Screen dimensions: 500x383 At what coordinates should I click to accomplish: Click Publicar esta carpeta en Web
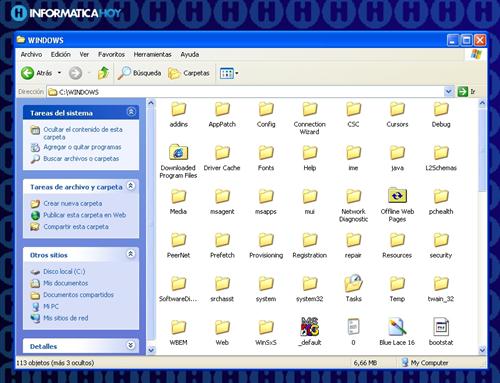pos(85,215)
